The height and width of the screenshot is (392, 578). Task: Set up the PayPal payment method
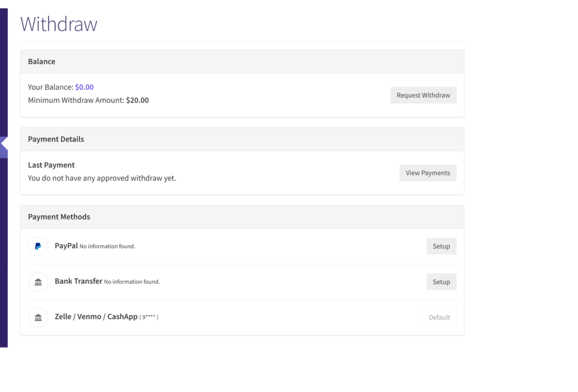click(441, 246)
